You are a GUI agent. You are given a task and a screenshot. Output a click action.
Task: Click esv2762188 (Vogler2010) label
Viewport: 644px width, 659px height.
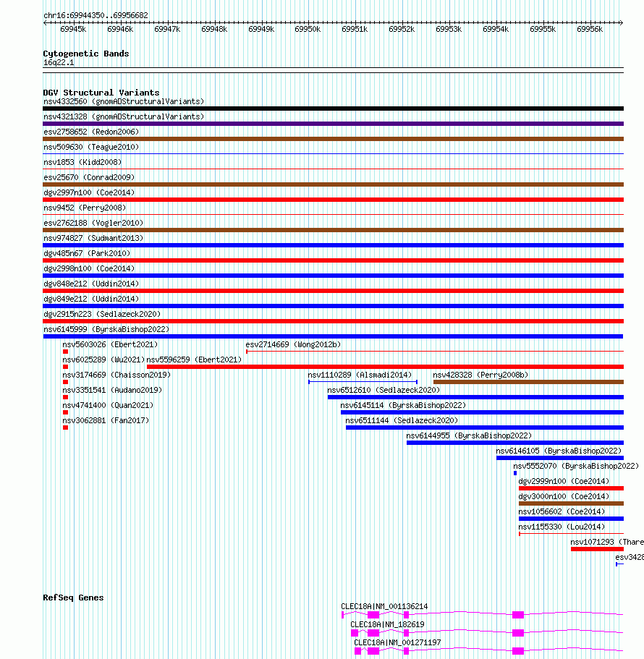tap(93, 223)
